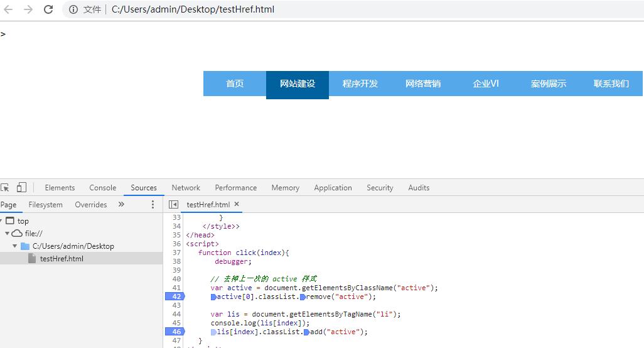Switch to the Sources tab

click(x=144, y=188)
